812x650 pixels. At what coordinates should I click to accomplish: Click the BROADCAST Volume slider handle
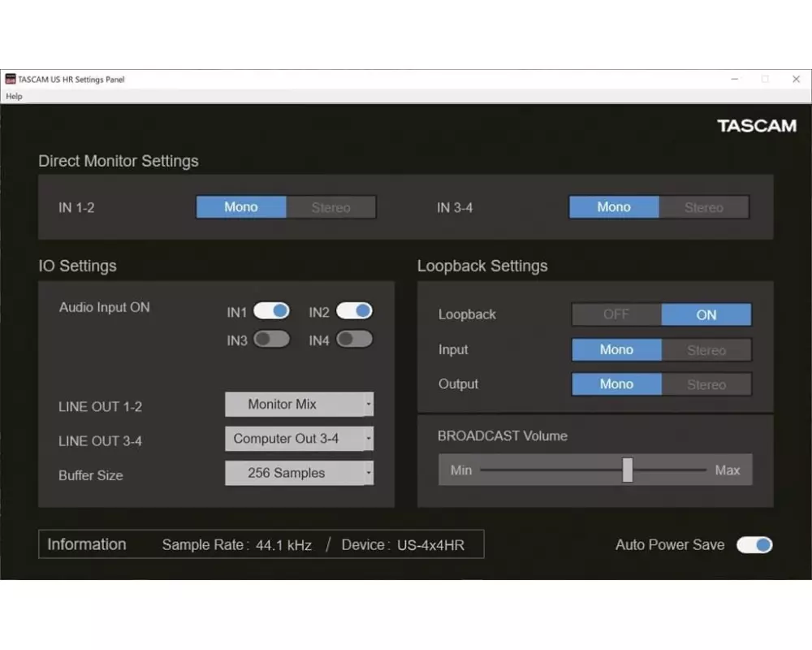click(x=628, y=470)
